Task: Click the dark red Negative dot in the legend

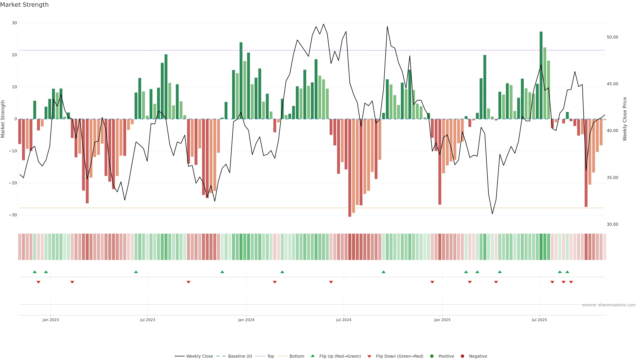Action: coord(462,356)
